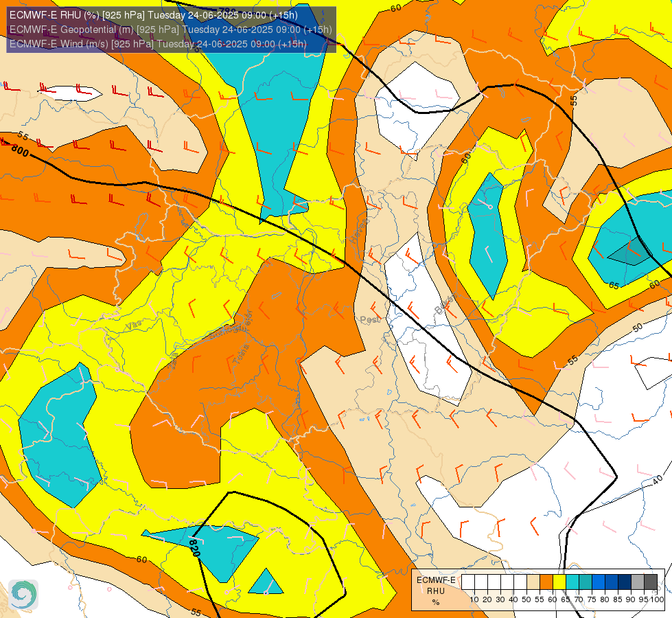Click the '820' geopotential contour label

point(194,548)
